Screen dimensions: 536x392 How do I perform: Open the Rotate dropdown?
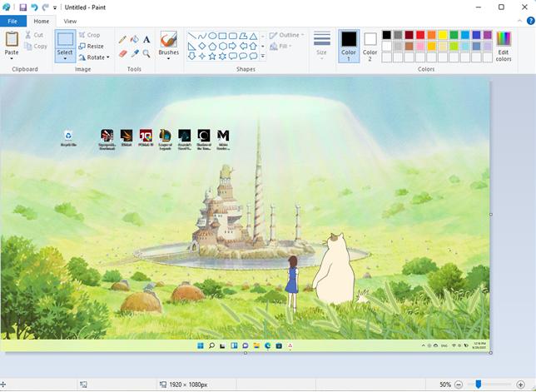pyautogui.click(x=94, y=57)
